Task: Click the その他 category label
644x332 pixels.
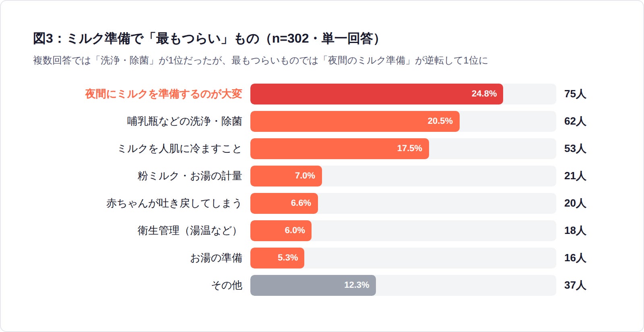Action: coord(227,285)
